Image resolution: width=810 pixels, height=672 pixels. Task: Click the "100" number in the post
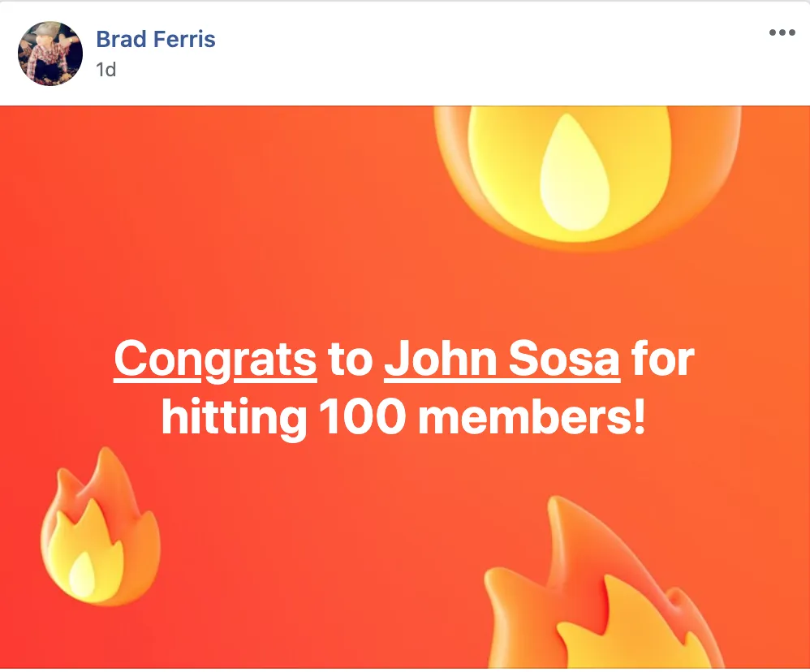362,417
